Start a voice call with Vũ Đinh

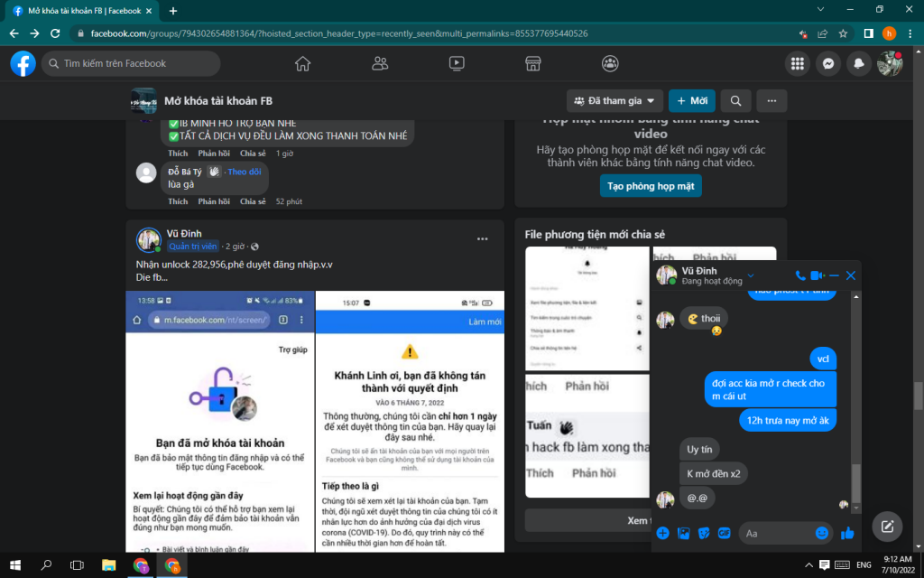click(x=800, y=275)
